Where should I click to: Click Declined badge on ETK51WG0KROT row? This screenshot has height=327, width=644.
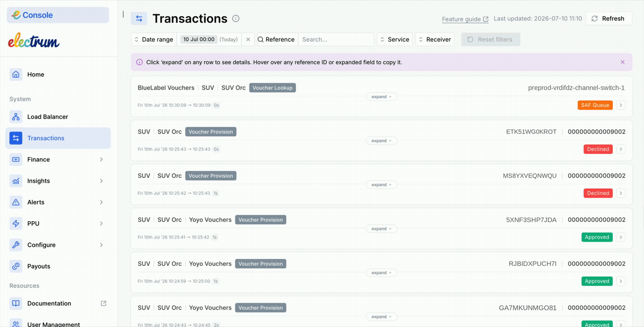click(x=598, y=150)
